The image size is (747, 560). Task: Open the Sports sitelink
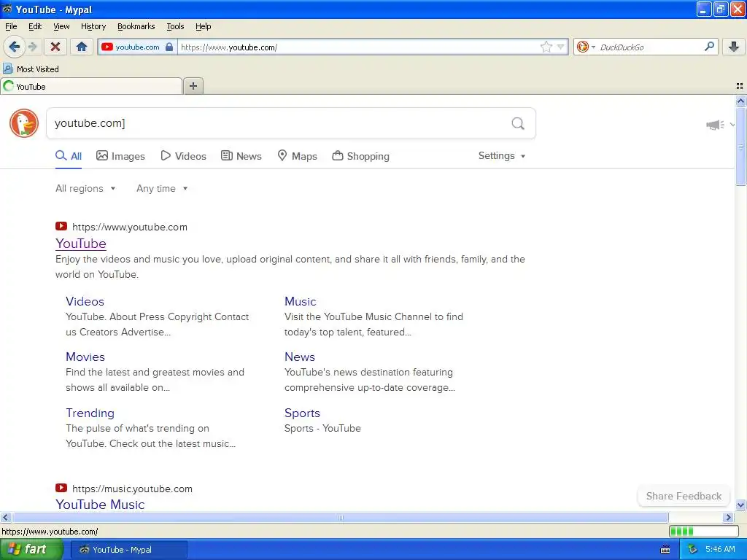302,413
